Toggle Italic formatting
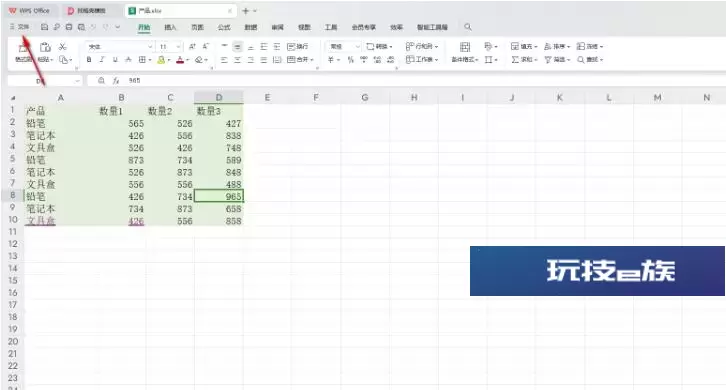The height and width of the screenshot is (390, 726). point(102,60)
